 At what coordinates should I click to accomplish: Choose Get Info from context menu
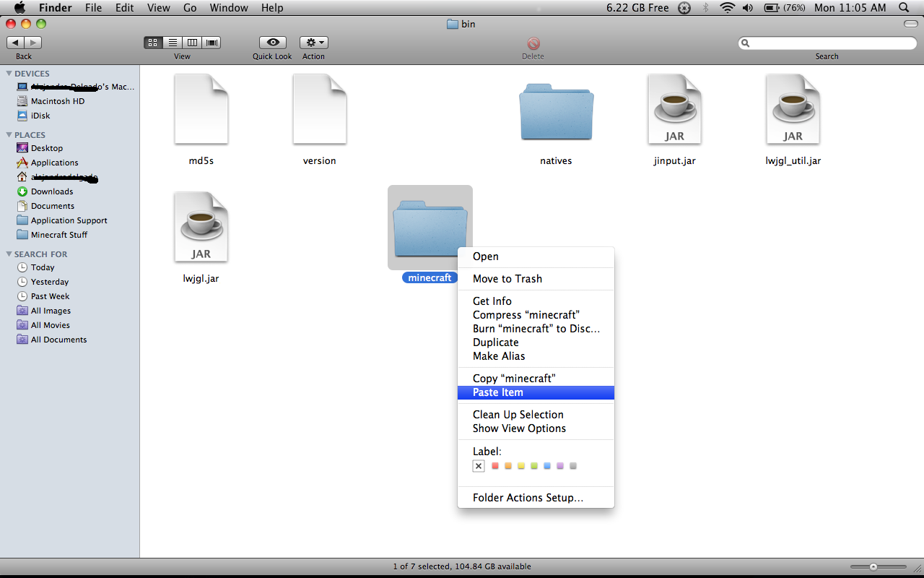536,301
